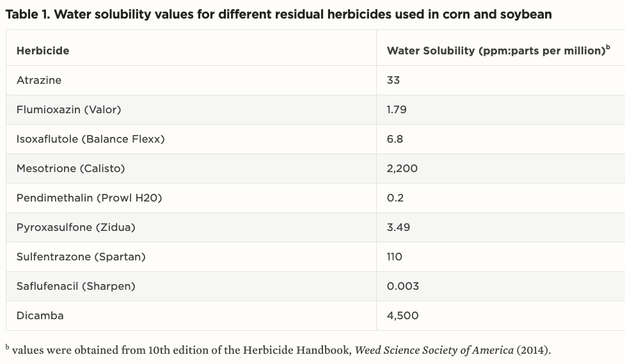Viewport: 625px width, 364px height.
Task: Click the Herbicide column header
Action: coord(43,51)
